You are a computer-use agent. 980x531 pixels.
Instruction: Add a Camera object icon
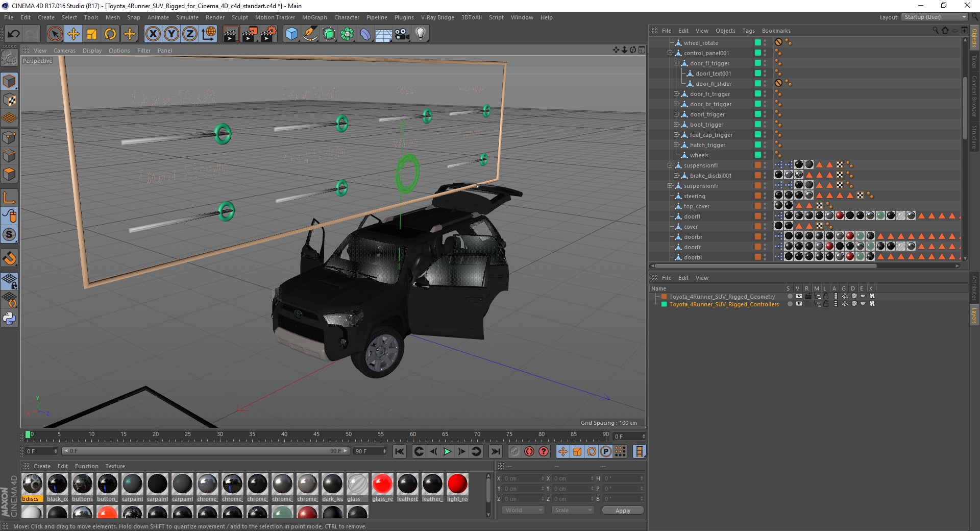coord(402,34)
